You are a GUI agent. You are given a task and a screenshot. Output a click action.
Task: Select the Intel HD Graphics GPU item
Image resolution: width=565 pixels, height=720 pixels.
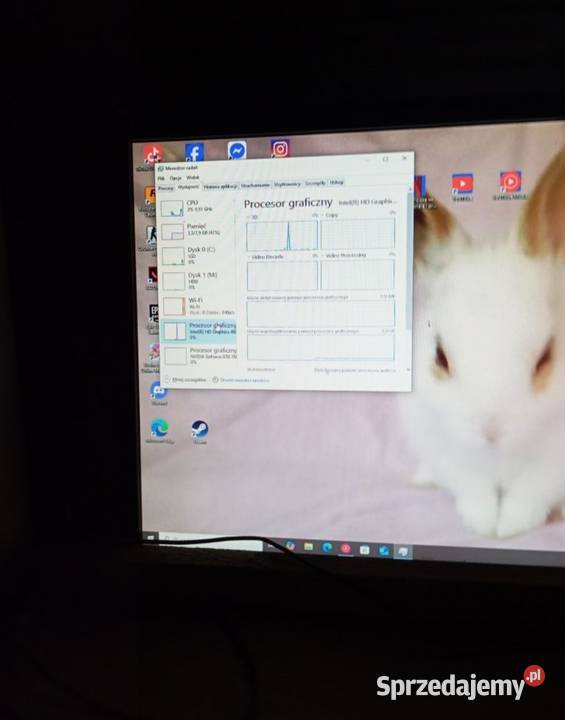point(198,331)
